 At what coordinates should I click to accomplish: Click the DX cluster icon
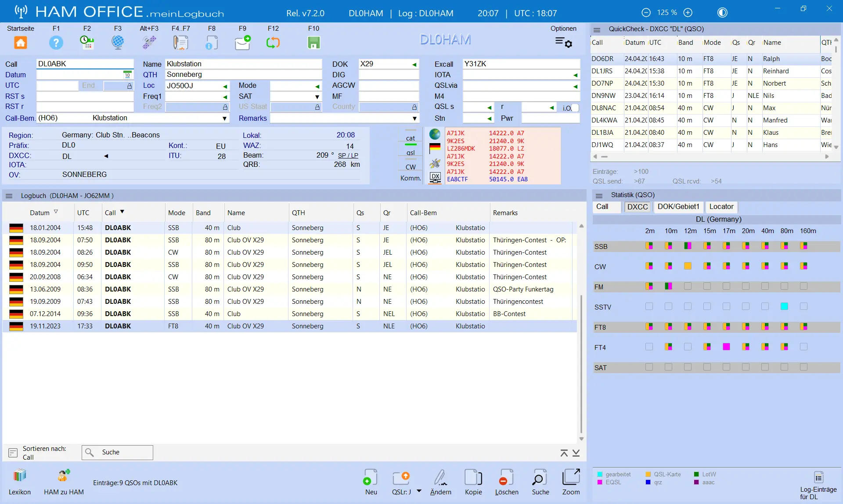point(435,177)
